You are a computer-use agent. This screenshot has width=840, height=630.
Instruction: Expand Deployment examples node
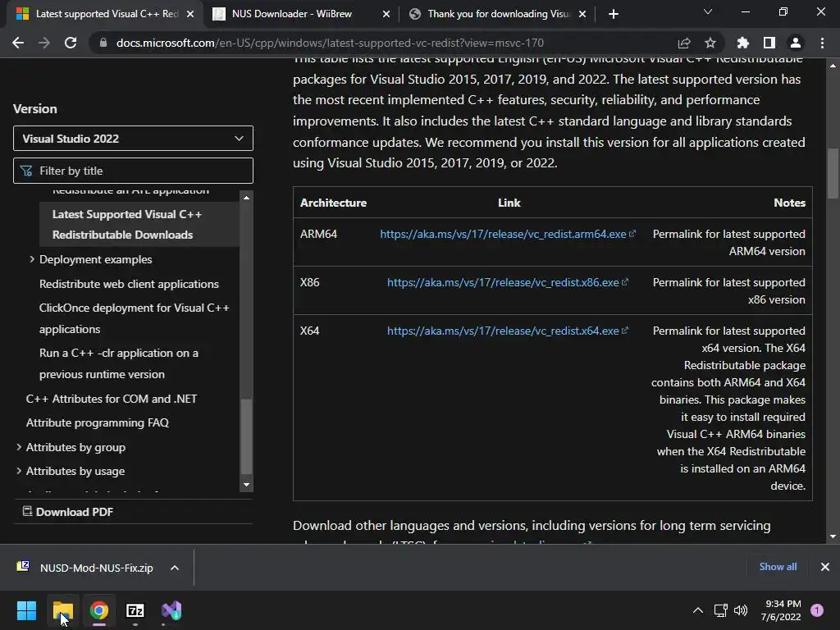coord(32,259)
